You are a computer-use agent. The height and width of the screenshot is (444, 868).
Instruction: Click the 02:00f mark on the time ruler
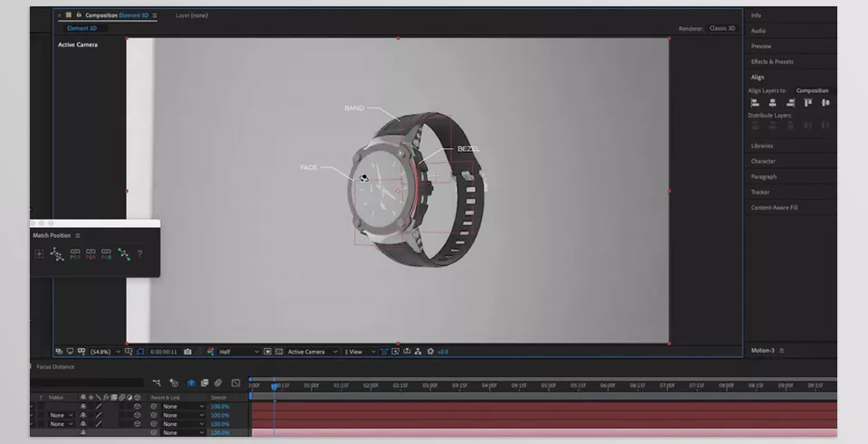(371, 385)
